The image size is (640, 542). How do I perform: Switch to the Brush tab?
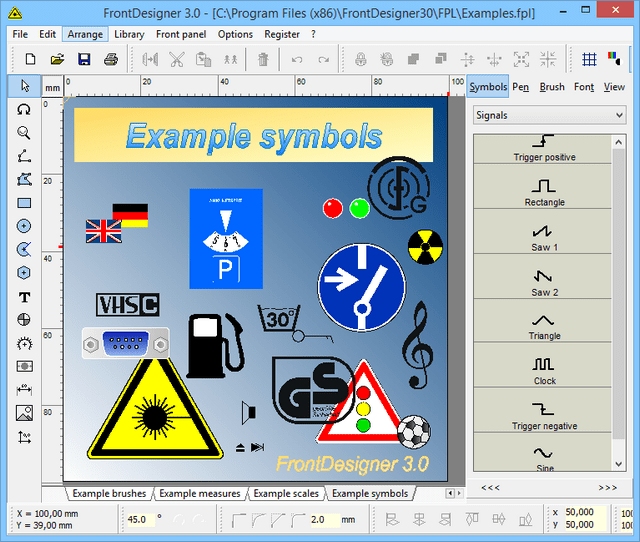point(552,87)
